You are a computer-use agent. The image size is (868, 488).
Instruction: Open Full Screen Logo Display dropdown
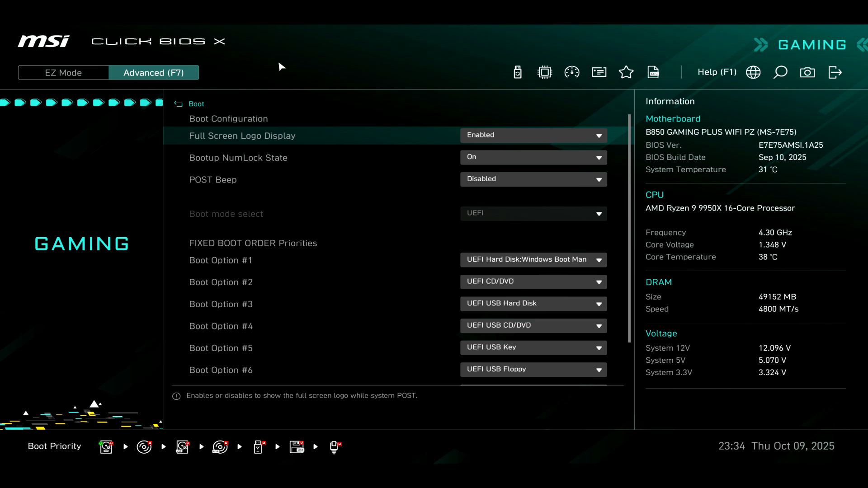(x=533, y=136)
